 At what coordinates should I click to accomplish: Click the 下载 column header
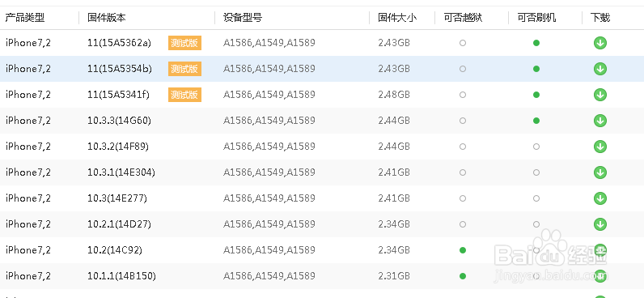coord(600,18)
